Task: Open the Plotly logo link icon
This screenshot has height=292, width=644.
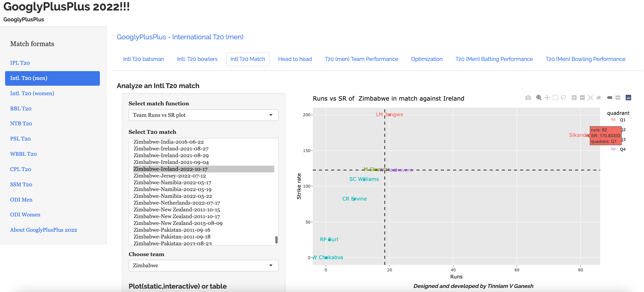Action: (x=628, y=98)
